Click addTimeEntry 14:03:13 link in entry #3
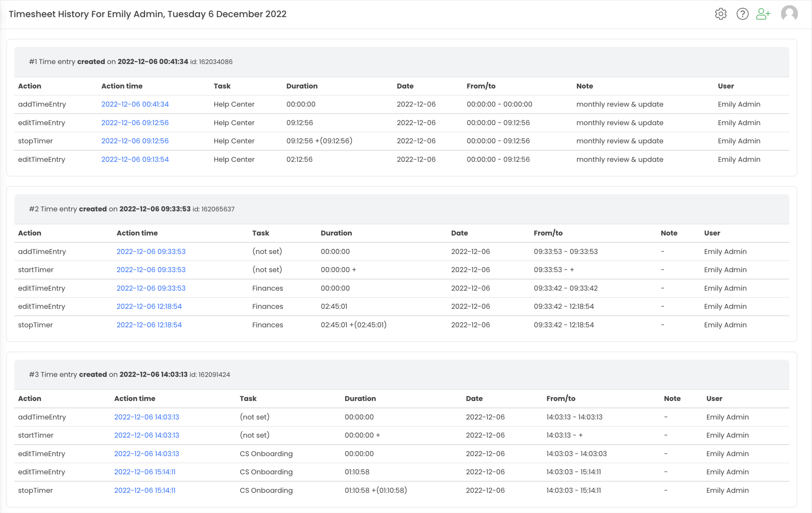 click(x=146, y=417)
